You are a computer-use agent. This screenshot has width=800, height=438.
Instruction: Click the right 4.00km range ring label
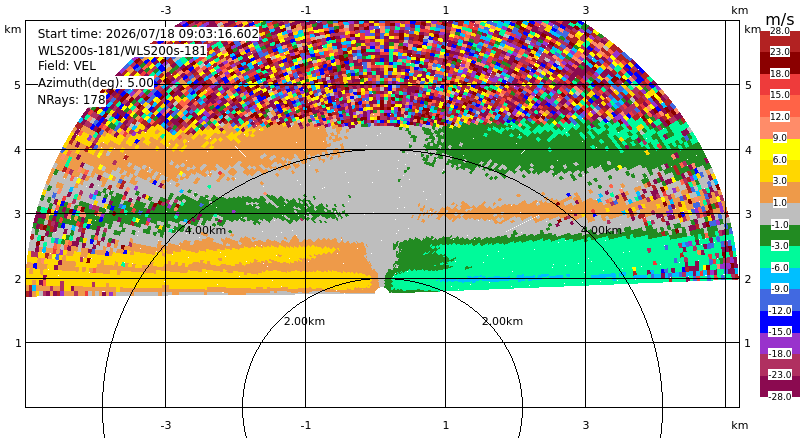click(x=601, y=230)
